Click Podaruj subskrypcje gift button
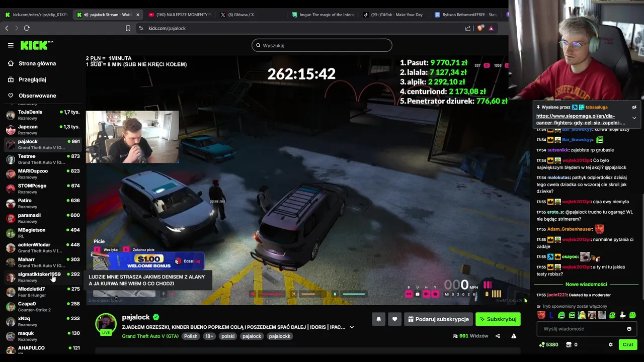The height and width of the screenshot is (362, 644). (438, 319)
